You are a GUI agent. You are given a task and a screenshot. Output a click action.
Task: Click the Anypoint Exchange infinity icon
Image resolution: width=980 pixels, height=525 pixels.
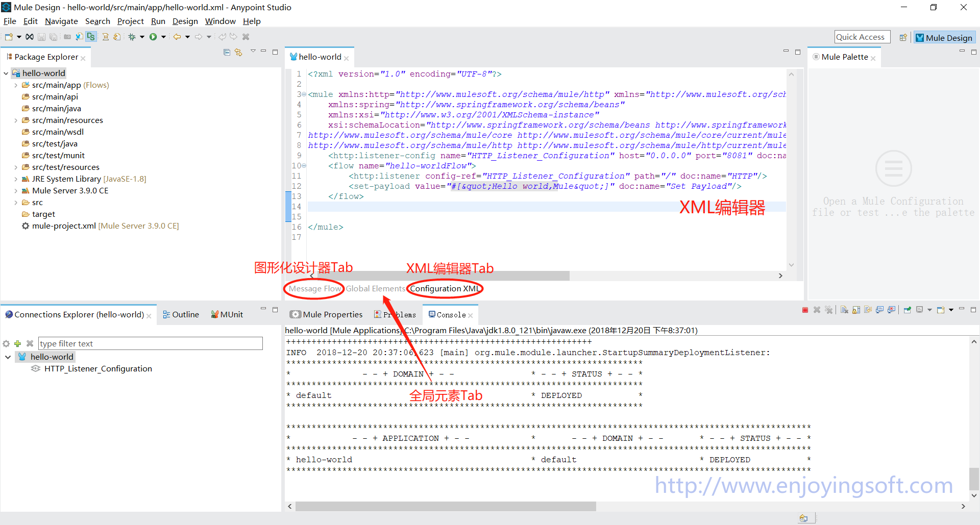(30, 37)
